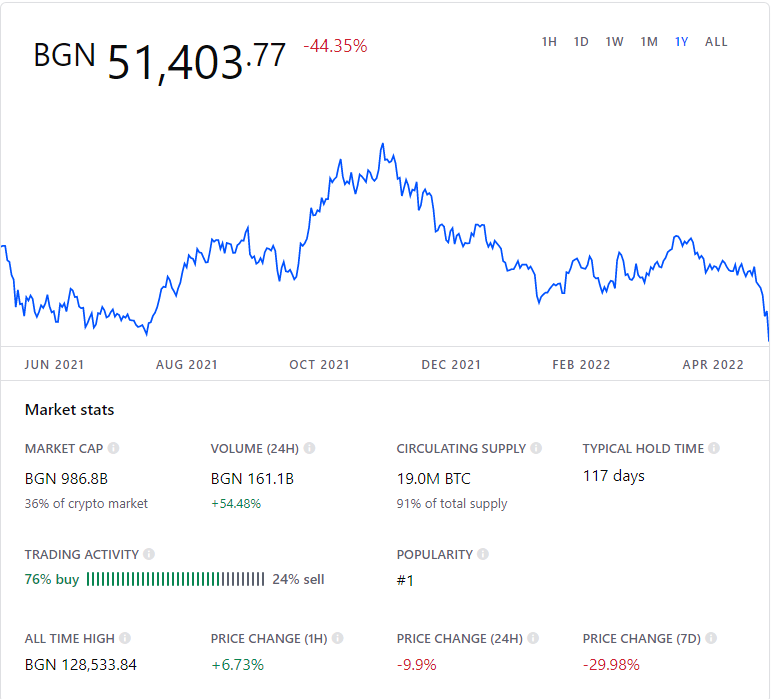The image size is (771, 699).
Task: Click the info icon beside Popularity
Action: click(x=483, y=554)
